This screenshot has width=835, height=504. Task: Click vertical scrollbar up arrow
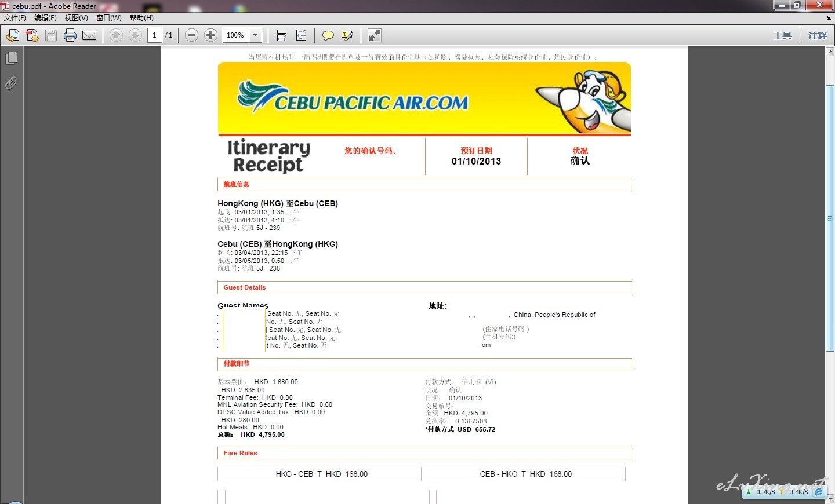[x=830, y=52]
